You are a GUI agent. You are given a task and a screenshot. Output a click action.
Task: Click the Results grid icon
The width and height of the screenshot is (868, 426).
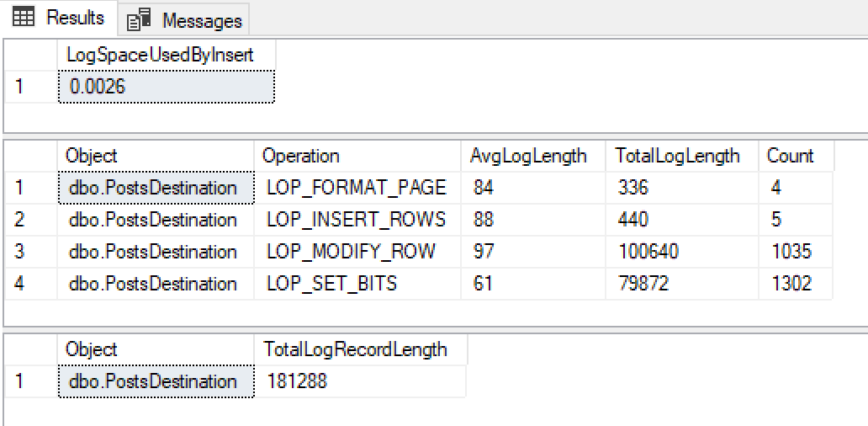coord(24,18)
